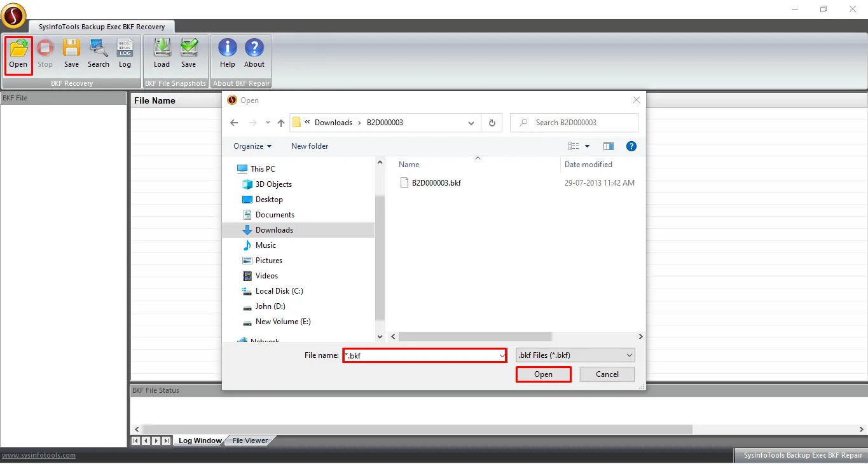Open Videos in the navigation tree

[261, 276]
